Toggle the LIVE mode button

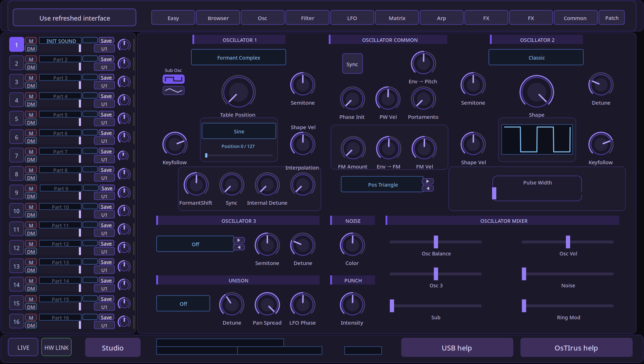[23, 347]
